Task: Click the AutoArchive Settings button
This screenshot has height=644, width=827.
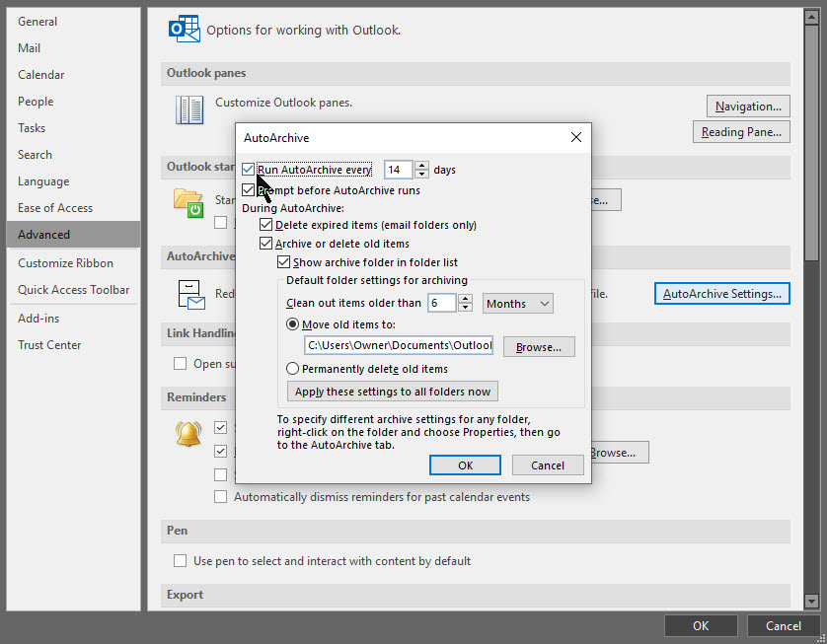Action: pos(721,293)
